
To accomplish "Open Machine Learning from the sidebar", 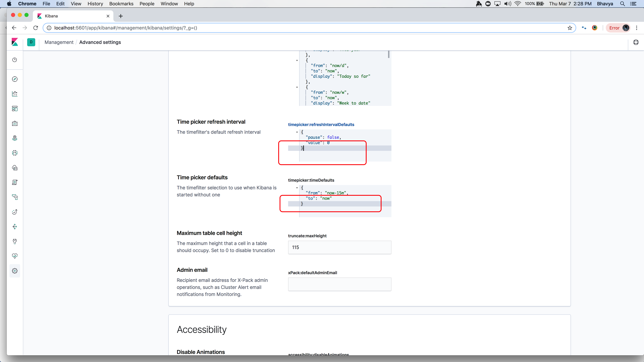I will click(15, 153).
